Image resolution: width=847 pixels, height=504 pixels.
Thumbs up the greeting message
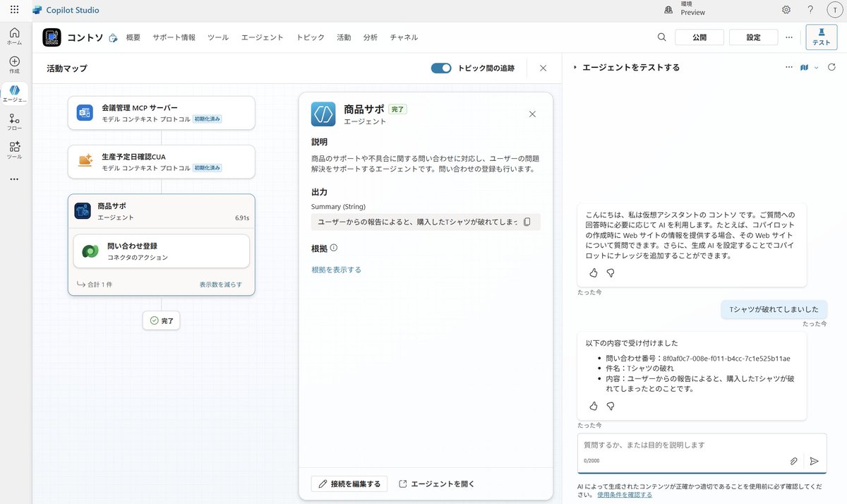[594, 272]
